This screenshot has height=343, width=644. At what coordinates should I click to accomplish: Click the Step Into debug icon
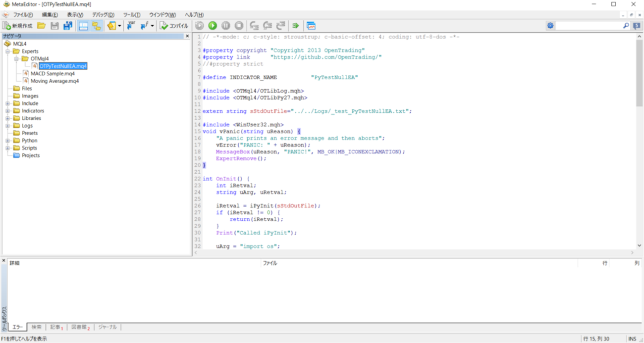click(255, 25)
